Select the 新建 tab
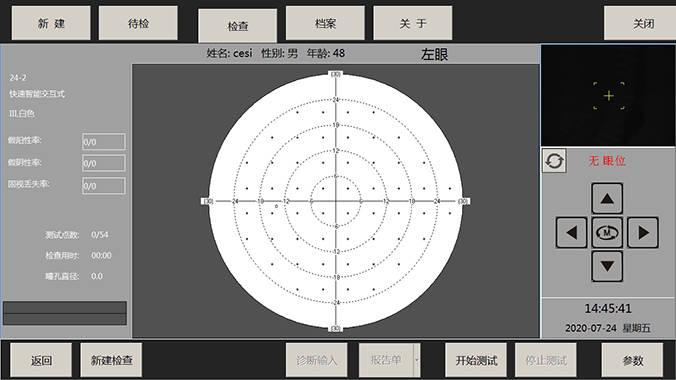 tap(51, 23)
